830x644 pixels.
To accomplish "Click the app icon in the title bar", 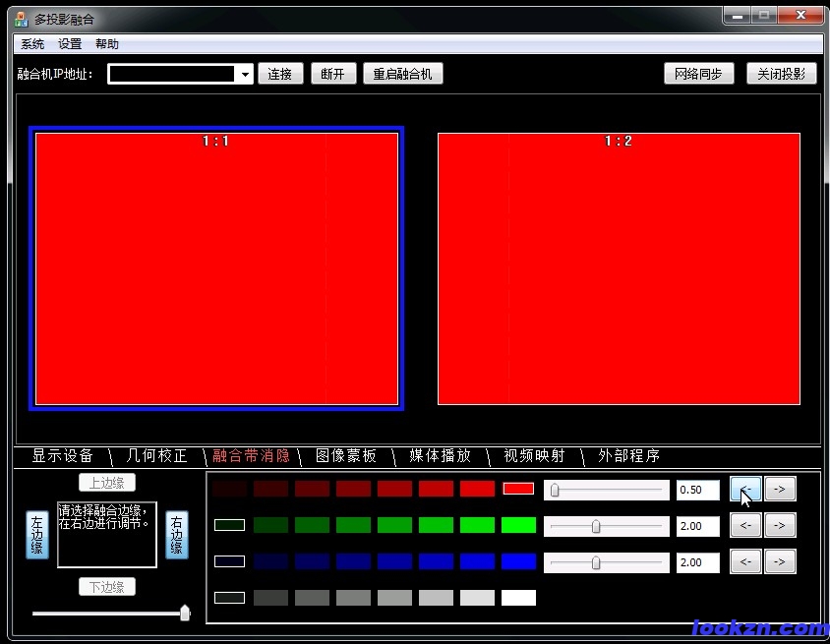I will pyautogui.click(x=21, y=19).
